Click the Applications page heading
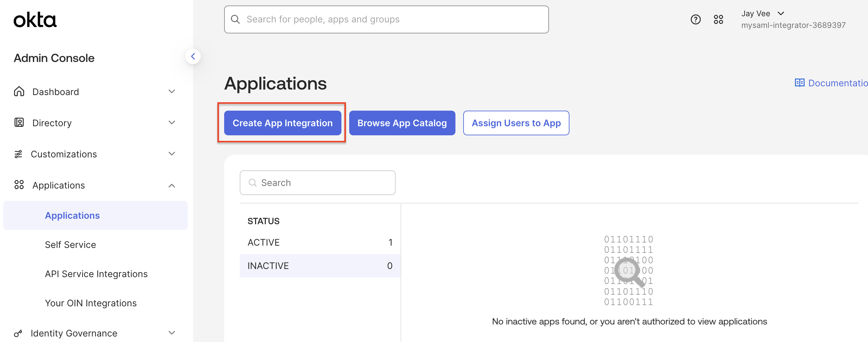 pyautogui.click(x=275, y=83)
